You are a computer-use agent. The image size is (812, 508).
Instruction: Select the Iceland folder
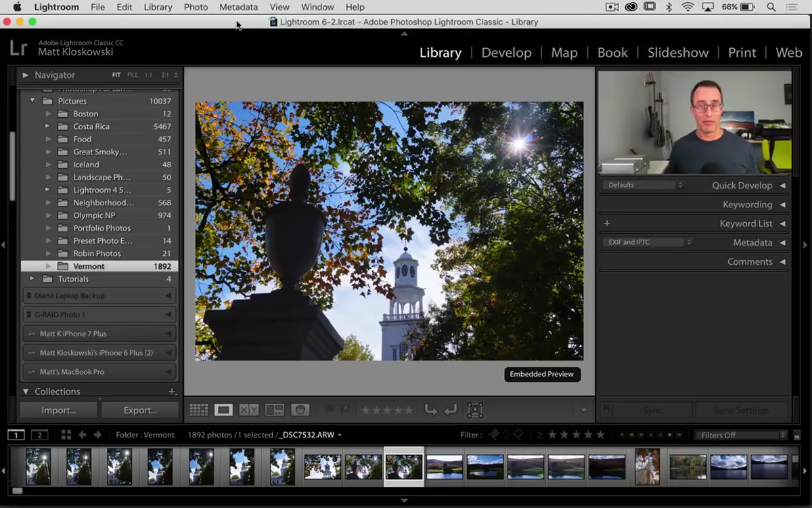click(x=99, y=165)
